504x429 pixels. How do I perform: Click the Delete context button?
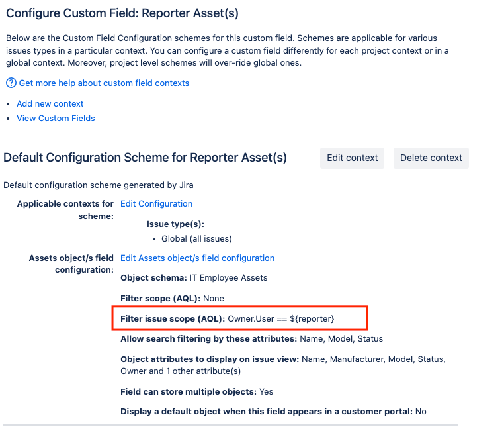[431, 158]
